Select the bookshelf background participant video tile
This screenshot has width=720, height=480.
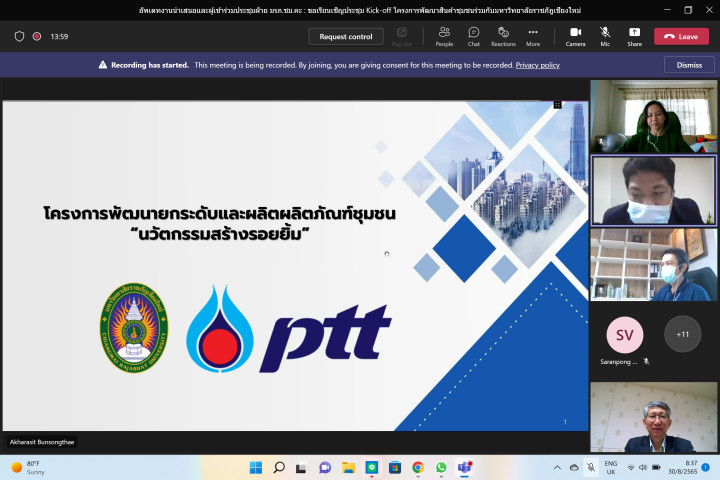[x=653, y=265]
